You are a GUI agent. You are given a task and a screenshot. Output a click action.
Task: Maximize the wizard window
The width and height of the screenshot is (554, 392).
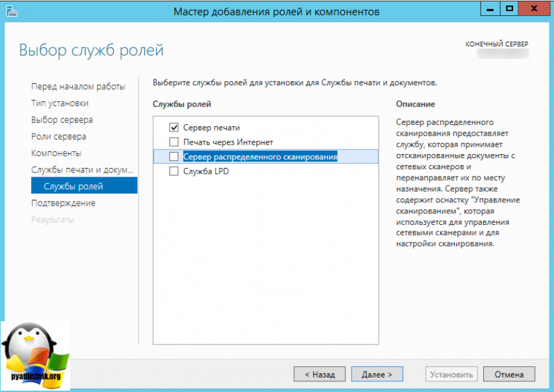tap(509, 9)
